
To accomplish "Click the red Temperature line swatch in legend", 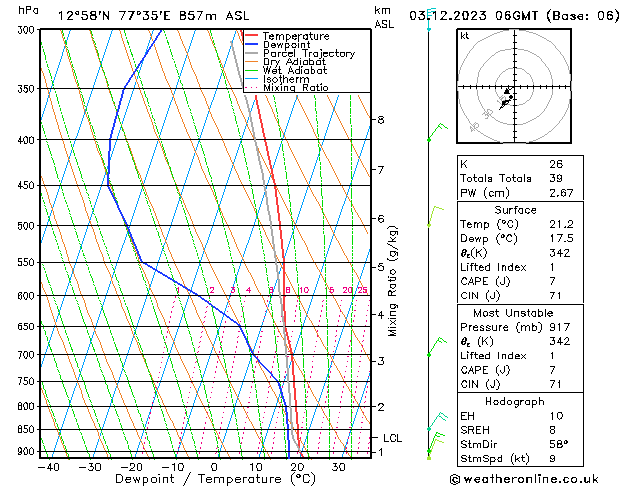I will tap(252, 36).
